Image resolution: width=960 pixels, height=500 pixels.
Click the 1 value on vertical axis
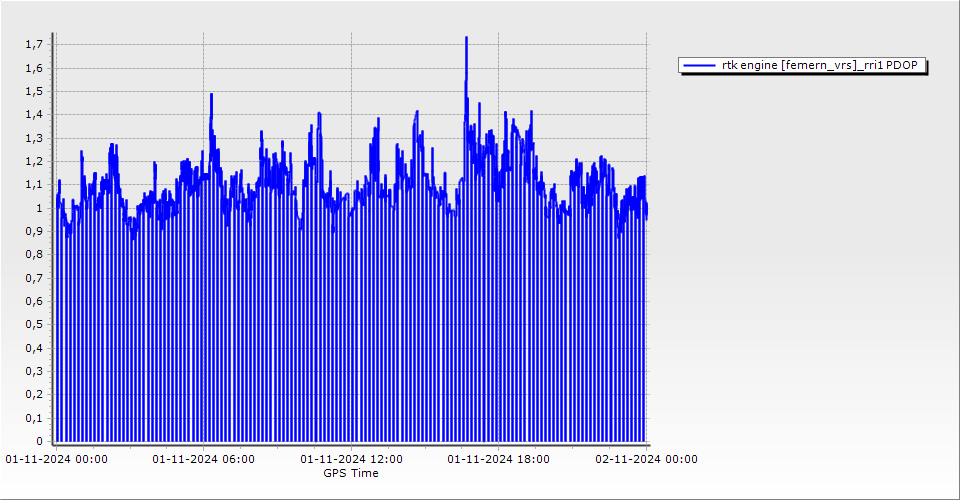coord(39,208)
